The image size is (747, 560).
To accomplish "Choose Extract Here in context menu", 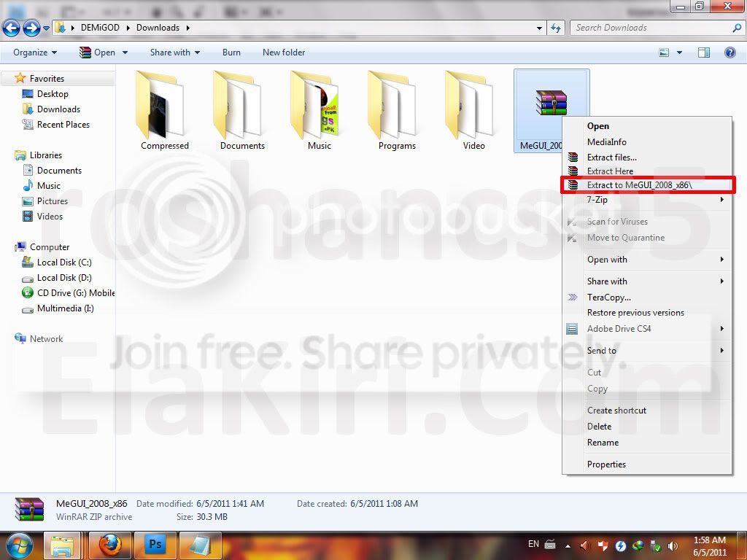I will (647, 171).
